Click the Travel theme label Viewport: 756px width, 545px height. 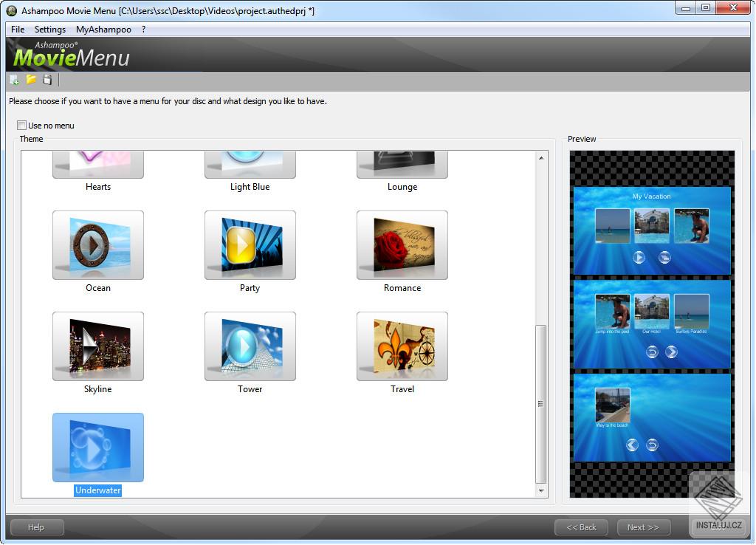click(402, 389)
